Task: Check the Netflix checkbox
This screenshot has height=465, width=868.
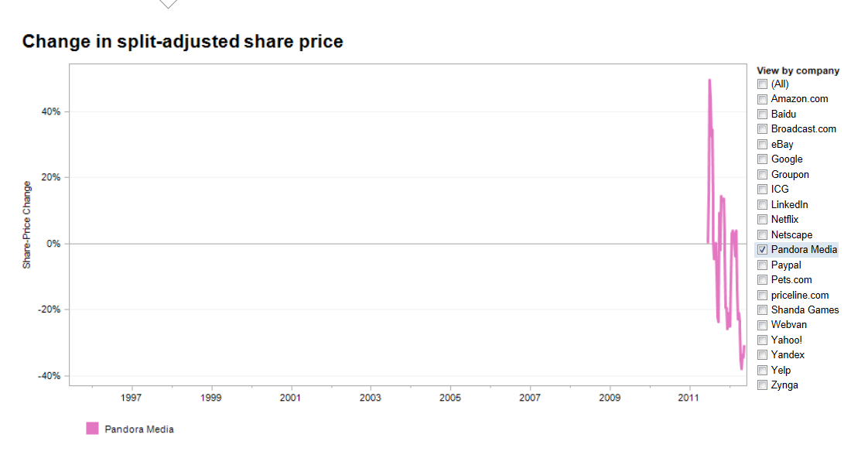Action: (763, 220)
